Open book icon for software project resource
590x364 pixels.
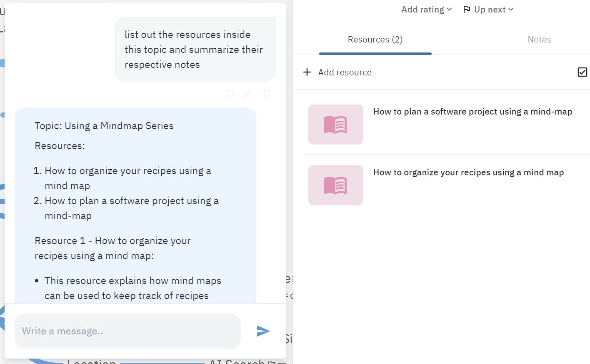(x=336, y=125)
